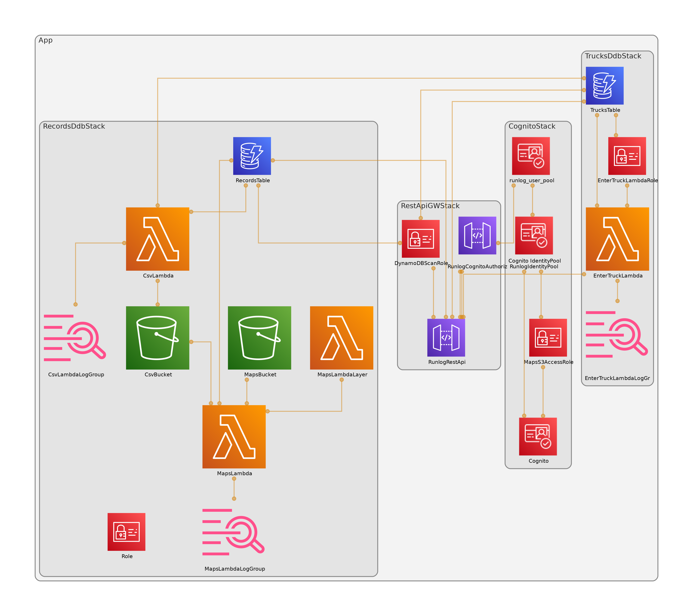The height and width of the screenshot is (616, 693).
Task: Click the TrucksTable text label
Action: tap(605, 110)
